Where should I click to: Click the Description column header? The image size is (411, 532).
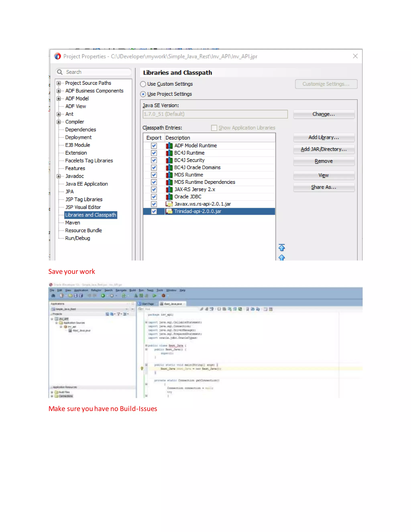(x=220, y=138)
